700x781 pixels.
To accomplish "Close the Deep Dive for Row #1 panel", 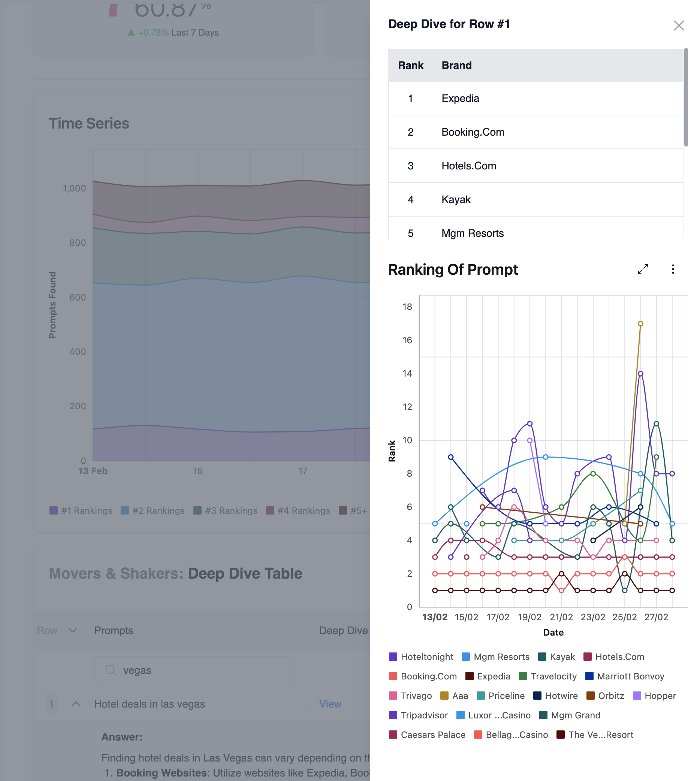I will (679, 25).
